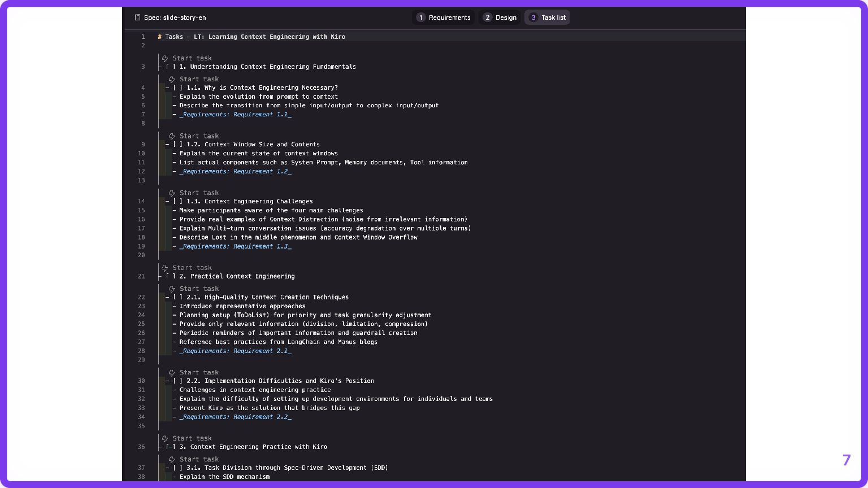Click lightning icon above task 3.1 Task Division
Screen dimensions: 868x488
pyautogui.click(x=172, y=460)
